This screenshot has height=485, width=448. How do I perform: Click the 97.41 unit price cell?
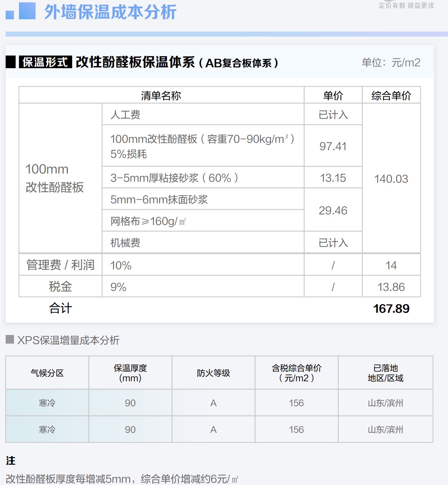coord(333,146)
